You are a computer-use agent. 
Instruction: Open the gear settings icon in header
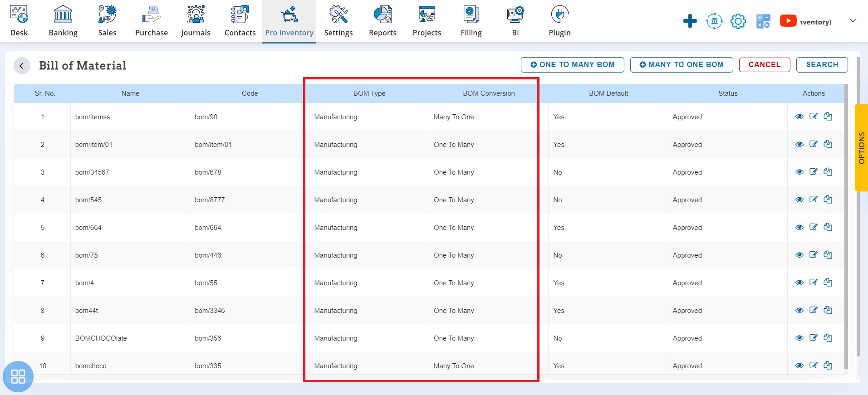pyautogui.click(x=738, y=21)
